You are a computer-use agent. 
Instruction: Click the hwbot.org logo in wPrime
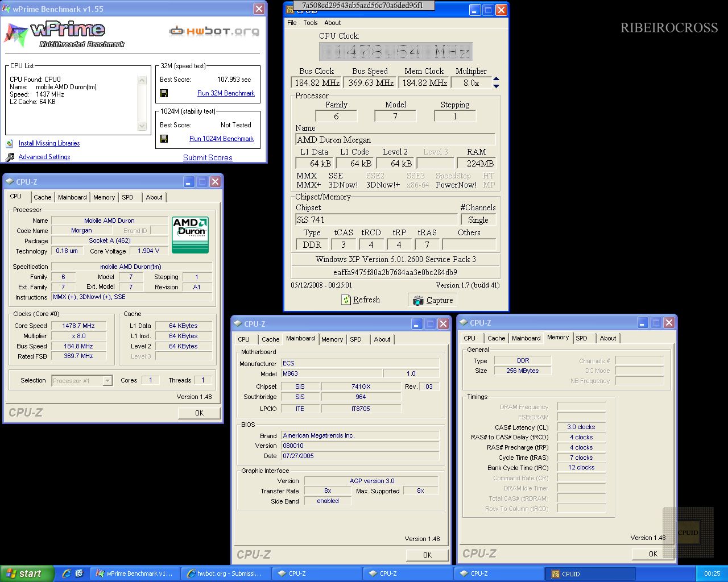click(214, 31)
